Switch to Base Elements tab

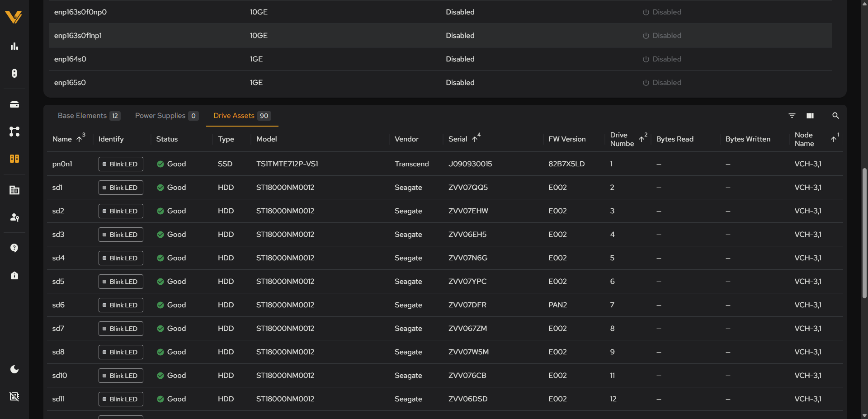coord(89,116)
